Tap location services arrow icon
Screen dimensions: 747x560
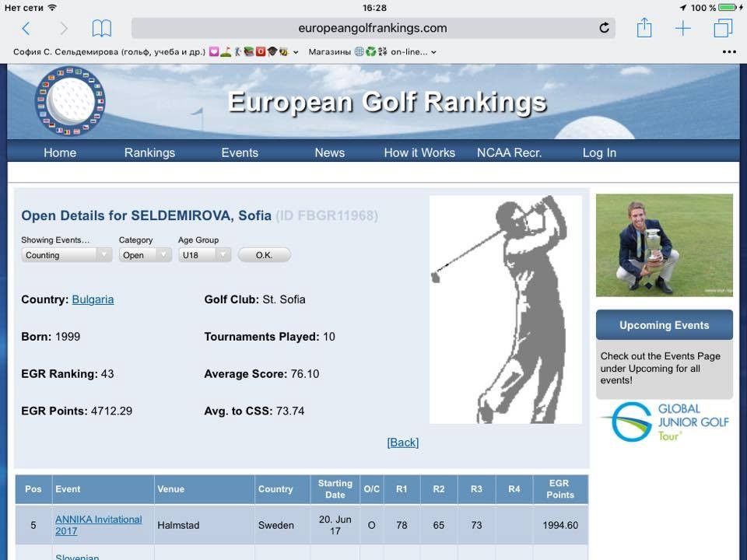683,8
